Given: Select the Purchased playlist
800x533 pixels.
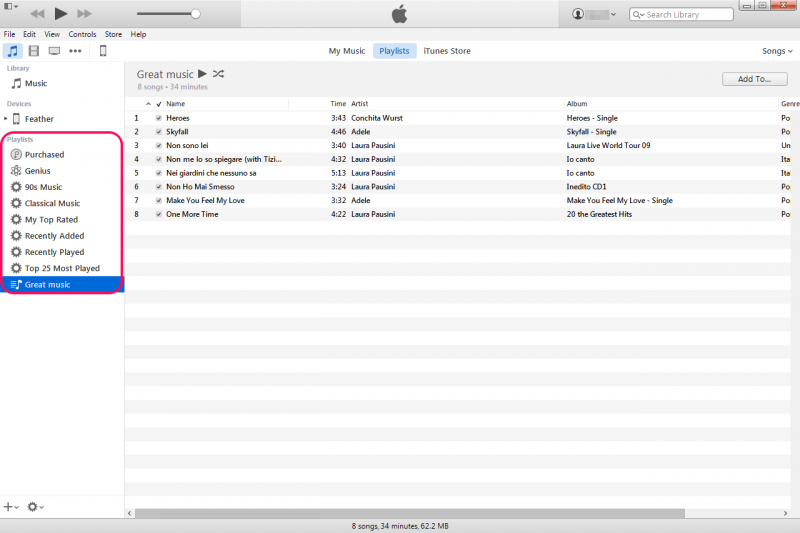Looking at the screenshot, I should pyautogui.click(x=62, y=155).
